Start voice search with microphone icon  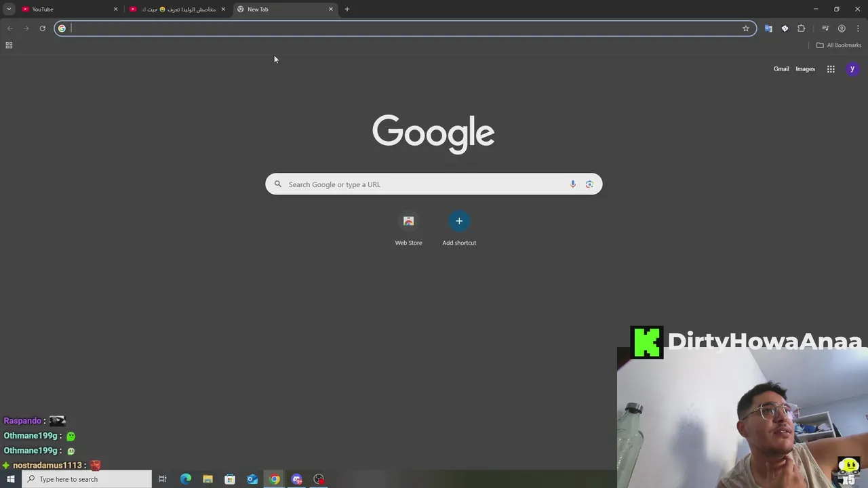(x=573, y=184)
